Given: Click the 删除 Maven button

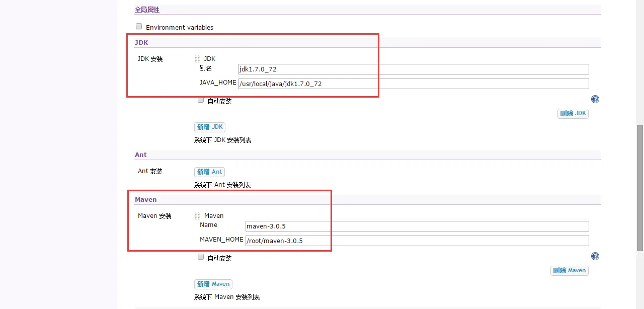Looking at the screenshot, I should point(569,271).
